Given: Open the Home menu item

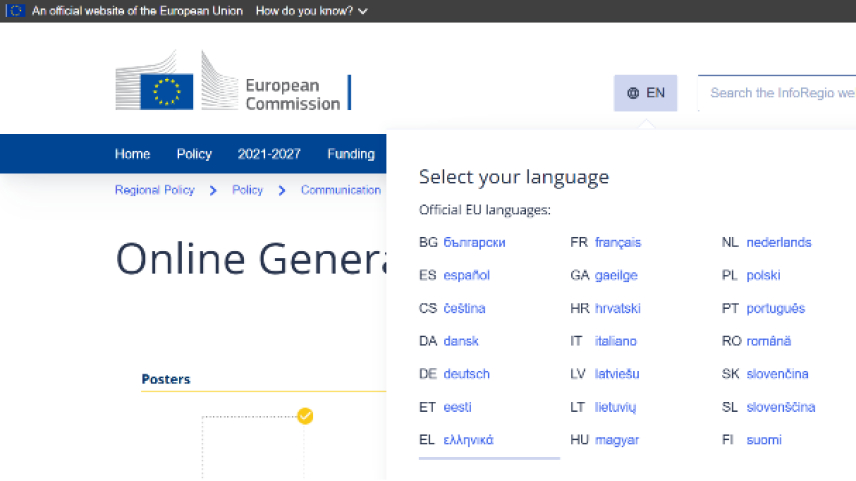Looking at the screenshot, I should (132, 154).
